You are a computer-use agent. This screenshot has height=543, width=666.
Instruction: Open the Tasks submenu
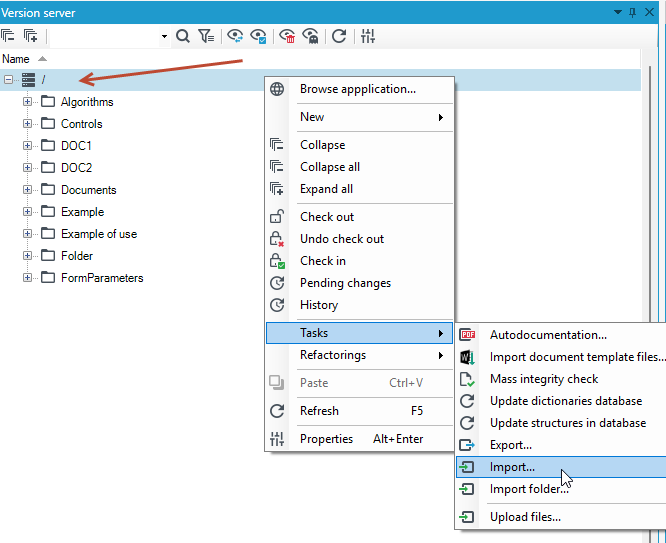pyautogui.click(x=359, y=333)
